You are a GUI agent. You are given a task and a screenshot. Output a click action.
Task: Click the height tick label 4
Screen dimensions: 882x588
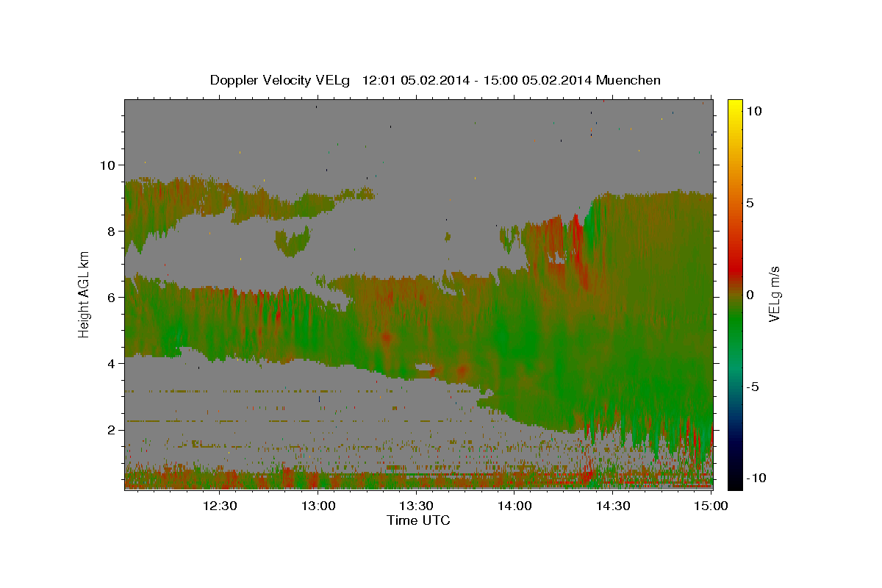coord(112,363)
